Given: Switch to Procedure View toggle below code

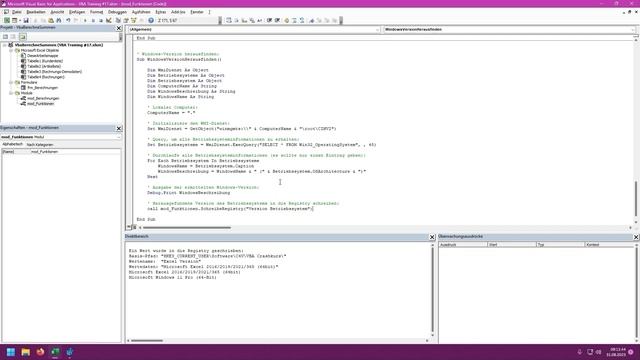Looking at the screenshot, I should point(129,227).
